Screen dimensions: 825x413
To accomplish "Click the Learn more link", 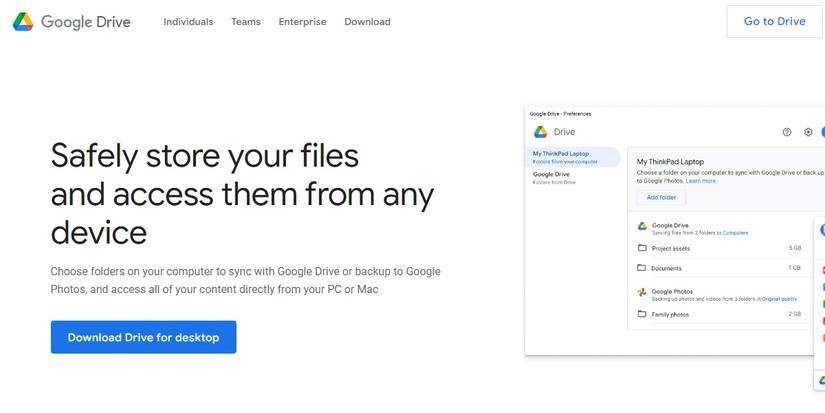I will pyautogui.click(x=701, y=181).
